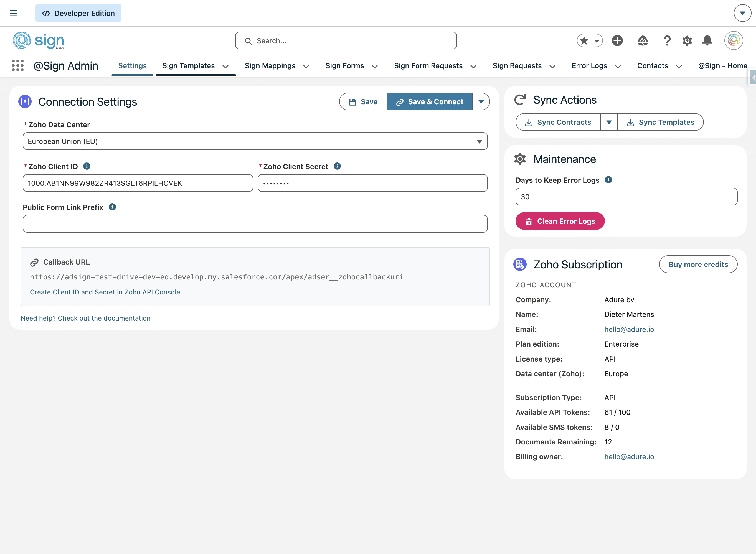Open the Setup gear icon
756x554 pixels.
pyautogui.click(x=687, y=40)
